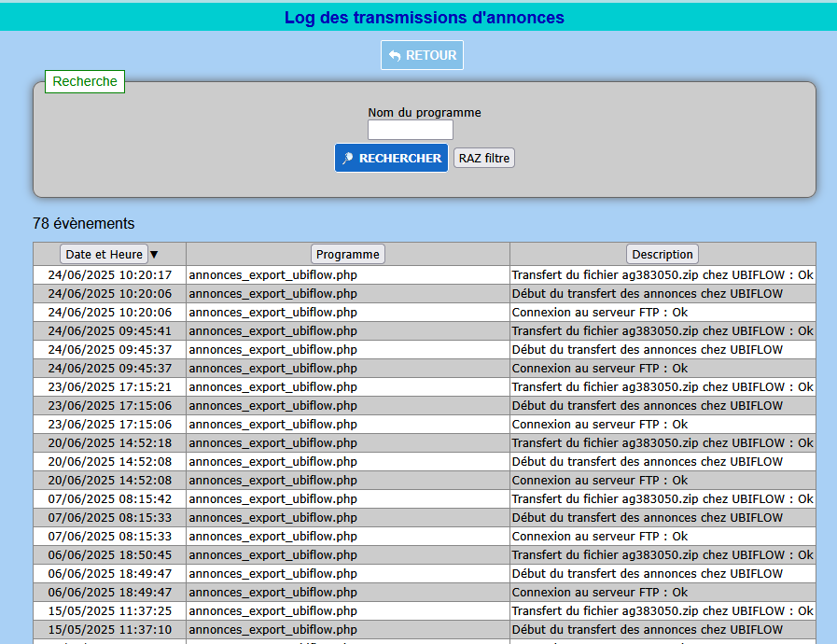
Task: Select Transfert du fichier description at 10:20:17
Action: coord(663,275)
